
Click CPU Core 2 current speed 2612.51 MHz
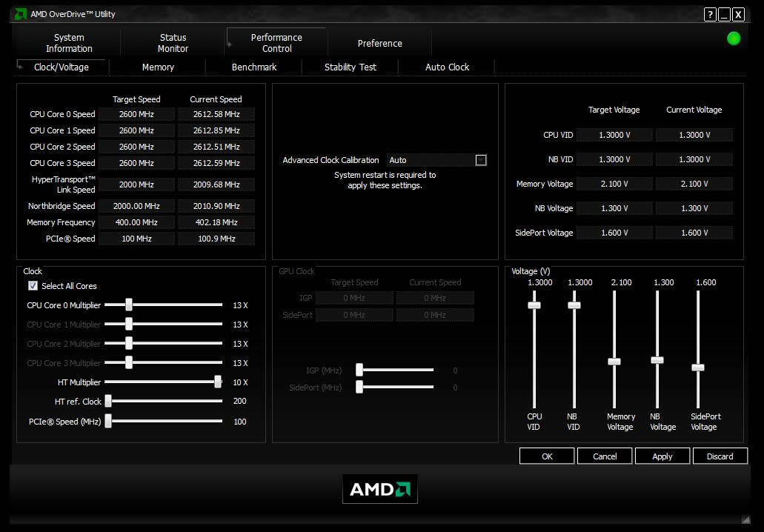click(x=216, y=147)
